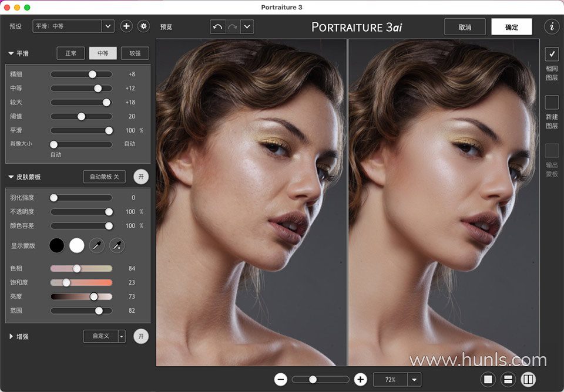Expand the 增强 section
The image size is (564, 392).
(11, 336)
